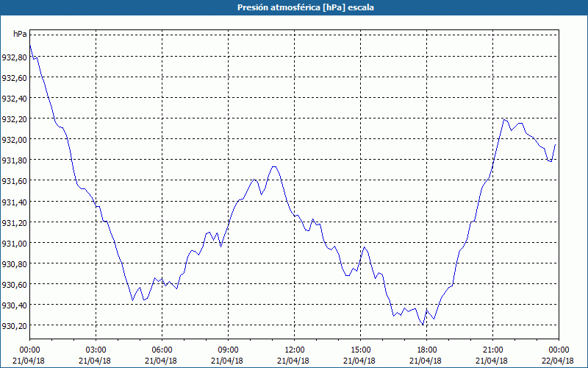The image size is (588, 368).
Task: Click the pressure curve peak near 11:00
Action: [x=274, y=166]
